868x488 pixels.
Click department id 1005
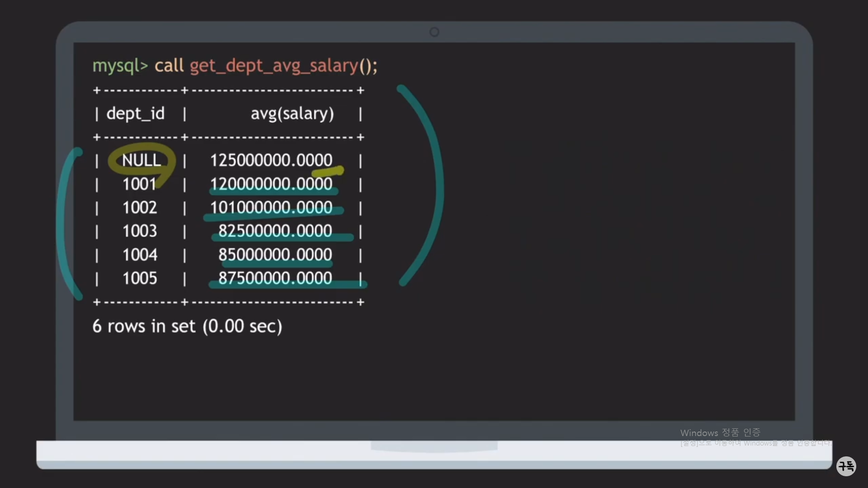point(139,278)
